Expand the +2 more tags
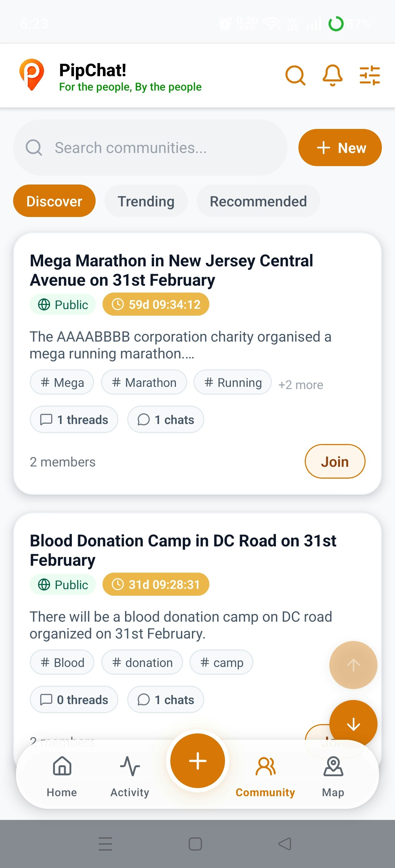Viewport: 395px width, 868px height. [301, 384]
